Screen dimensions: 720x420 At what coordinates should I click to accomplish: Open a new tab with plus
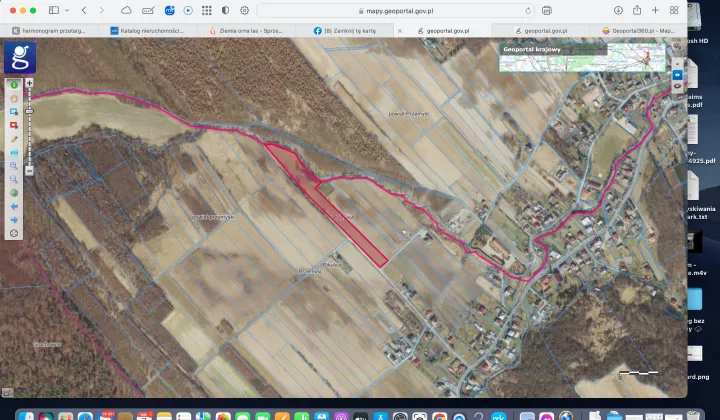655,11
